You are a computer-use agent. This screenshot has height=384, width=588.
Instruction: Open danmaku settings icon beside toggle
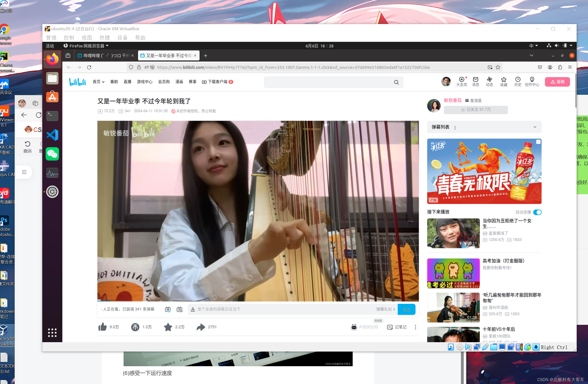pos(180,309)
